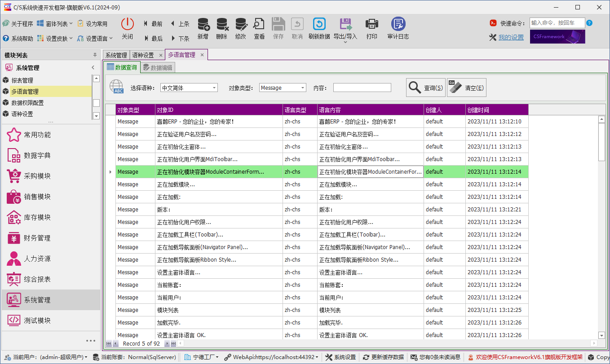Sort by 创建时间 column header
610x364 pixels.
(x=497, y=110)
